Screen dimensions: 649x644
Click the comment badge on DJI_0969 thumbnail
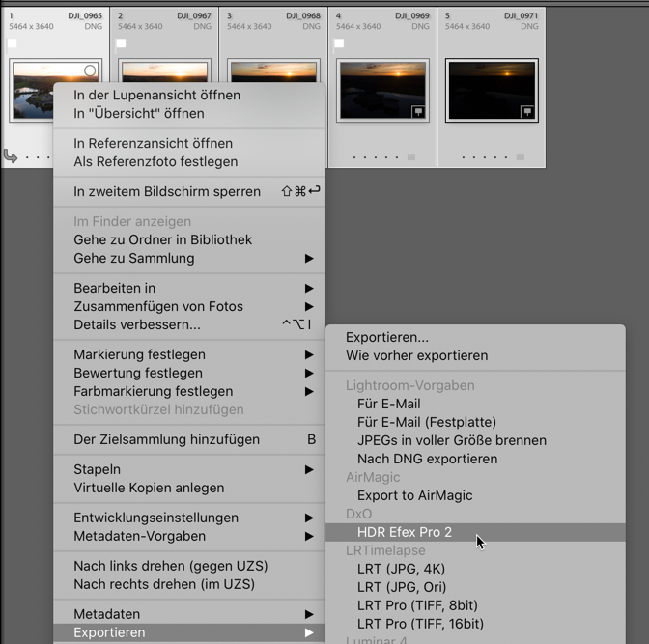click(418, 111)
